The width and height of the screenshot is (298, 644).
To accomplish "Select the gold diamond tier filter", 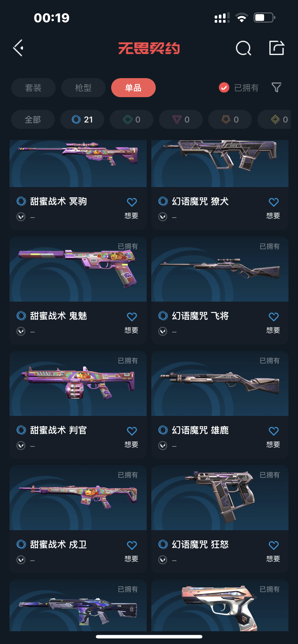I will 274,119.
